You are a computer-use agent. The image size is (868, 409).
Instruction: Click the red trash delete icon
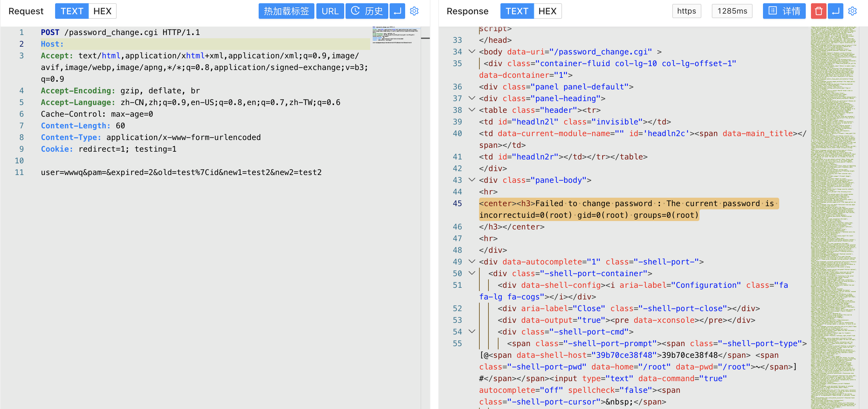click(x=818, y=11)
